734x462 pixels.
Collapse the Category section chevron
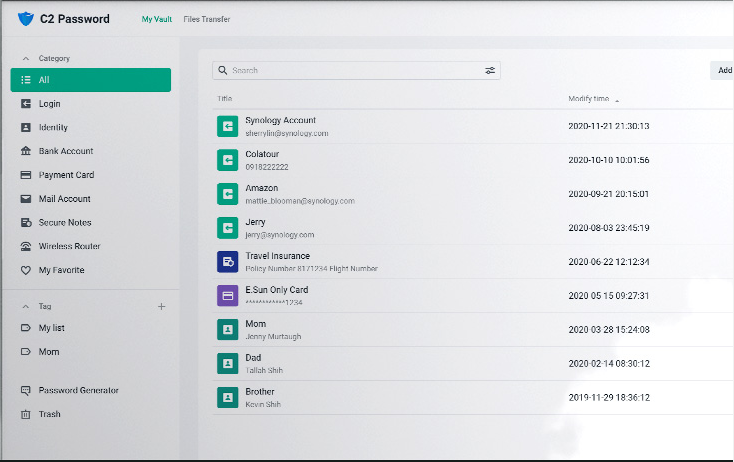26,59
